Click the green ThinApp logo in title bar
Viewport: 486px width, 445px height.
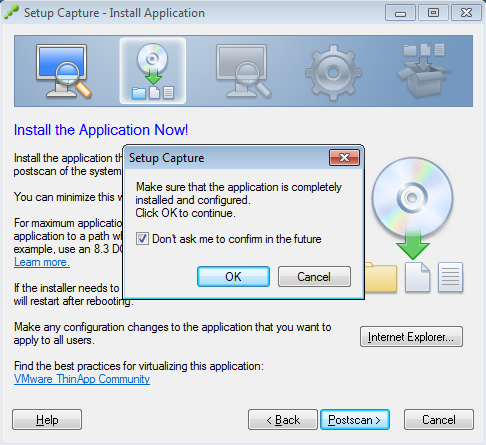pyautogui.click(x=11, y=13)
